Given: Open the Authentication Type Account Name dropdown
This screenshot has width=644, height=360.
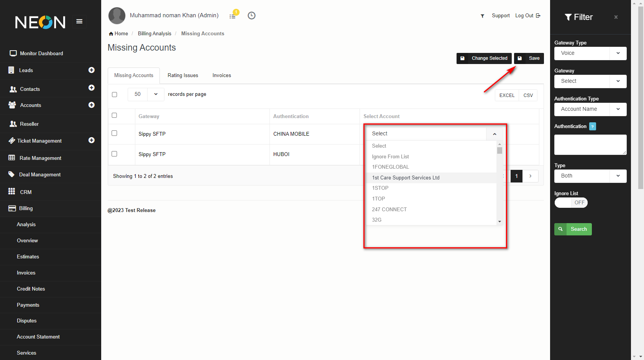Looking at the screenshot, I should (590, 109).
